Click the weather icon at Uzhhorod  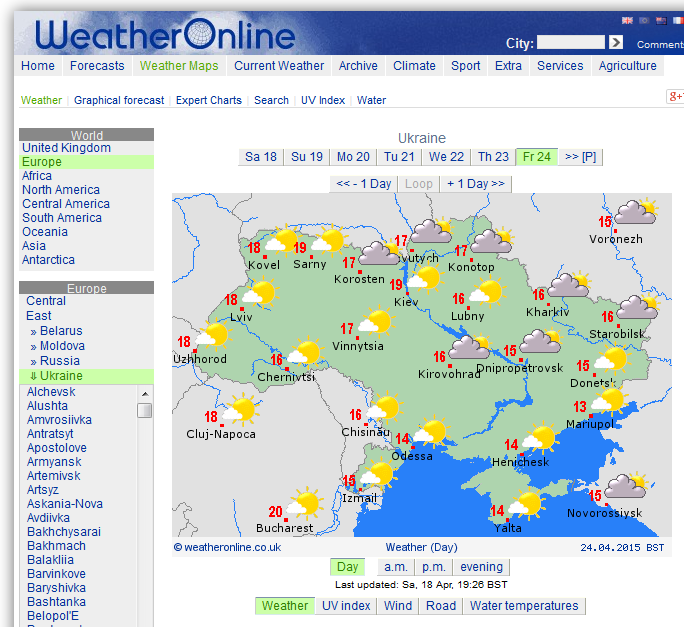214,336
